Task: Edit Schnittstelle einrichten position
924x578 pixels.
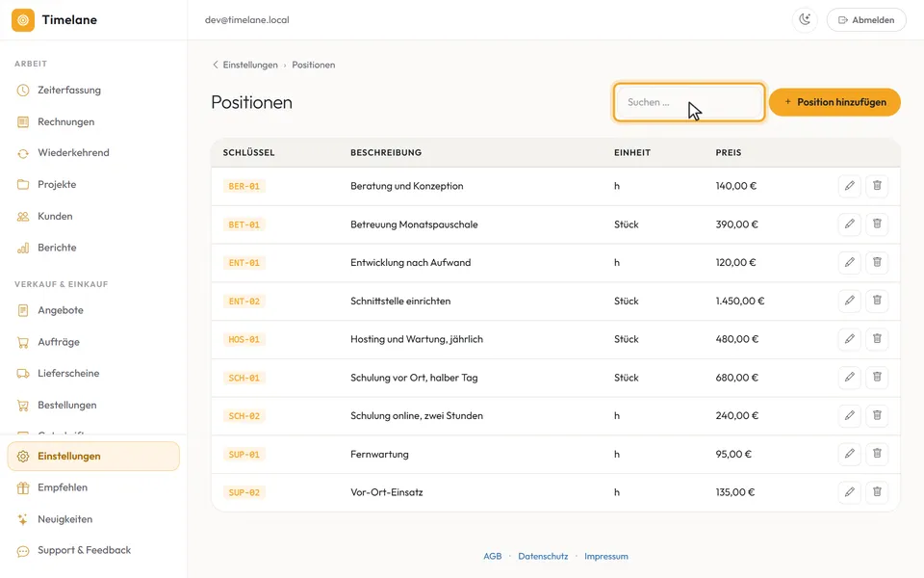Action: click(x=849, y=301)
